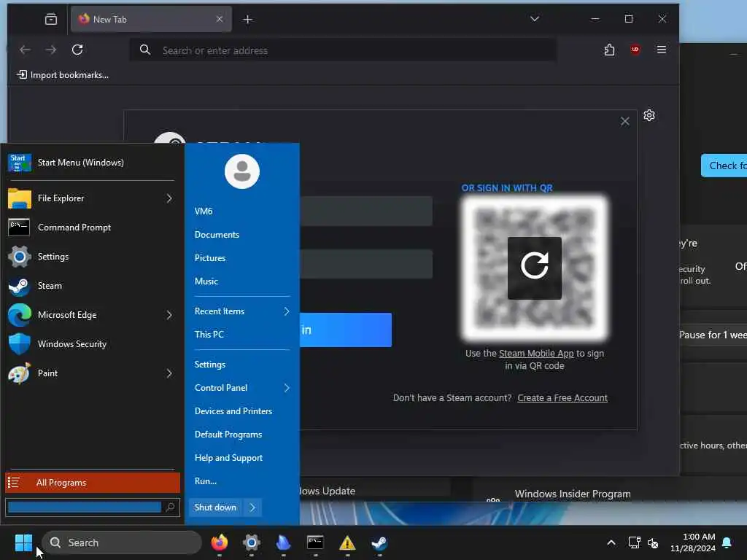Open the Shut down options arrow
The image size is (747, 560).
(252, 507)
